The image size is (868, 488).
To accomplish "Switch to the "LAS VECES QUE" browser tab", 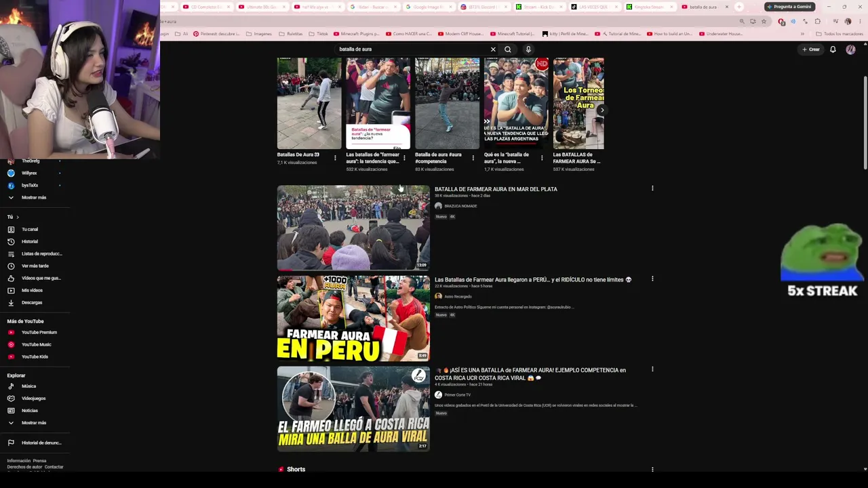I will [594, 7].
